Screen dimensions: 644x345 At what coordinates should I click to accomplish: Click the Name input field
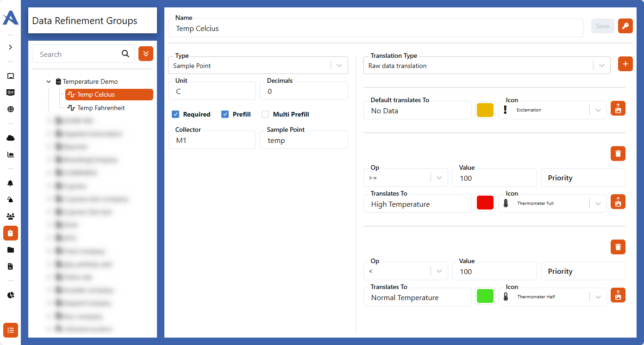[375, 28]
